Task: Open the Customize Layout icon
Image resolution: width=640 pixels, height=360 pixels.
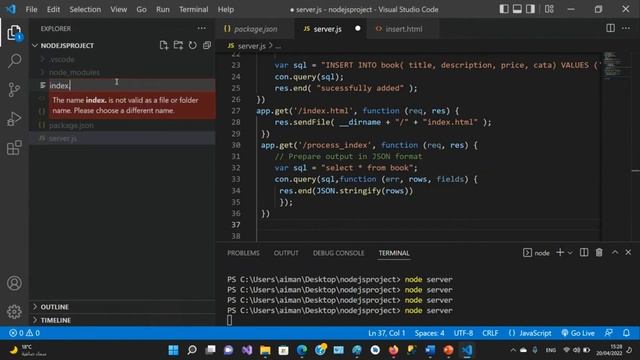Action: (x=549, y=9)
